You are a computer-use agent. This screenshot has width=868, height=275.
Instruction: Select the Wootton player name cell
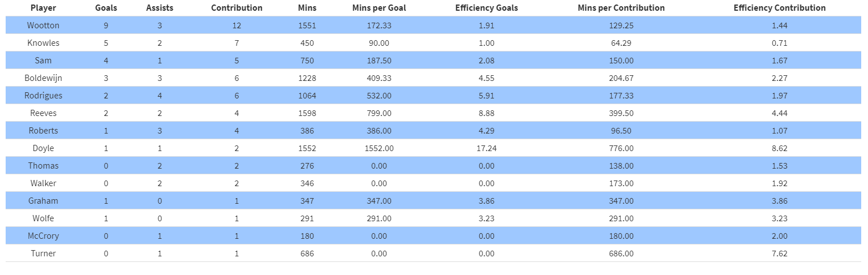[43, 25]
